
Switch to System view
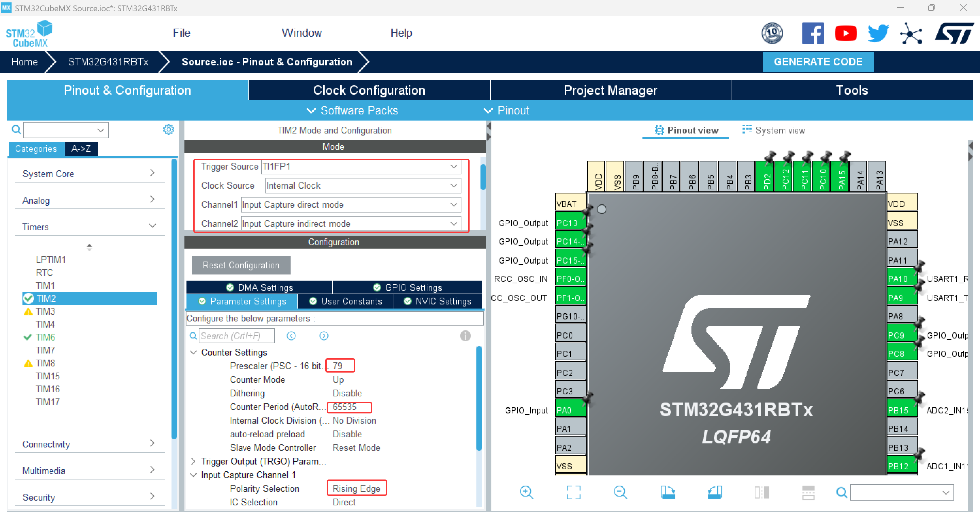[x=773, y=130]
